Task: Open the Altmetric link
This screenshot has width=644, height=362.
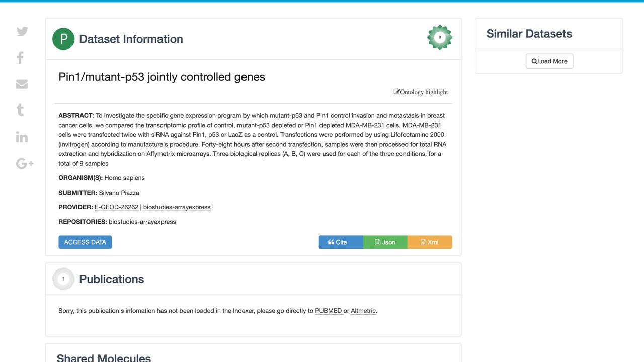Action: pyautogui.click(x=363, y=311)
